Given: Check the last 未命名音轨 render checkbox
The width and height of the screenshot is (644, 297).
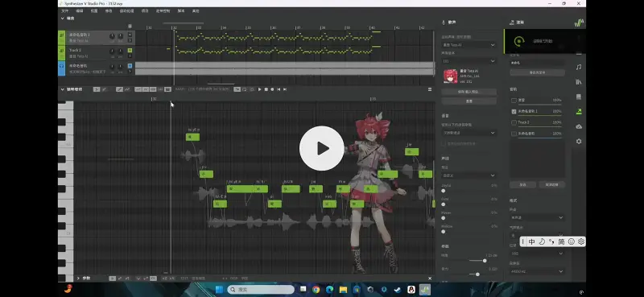Looking at the screenshot, I should [514, 134].
